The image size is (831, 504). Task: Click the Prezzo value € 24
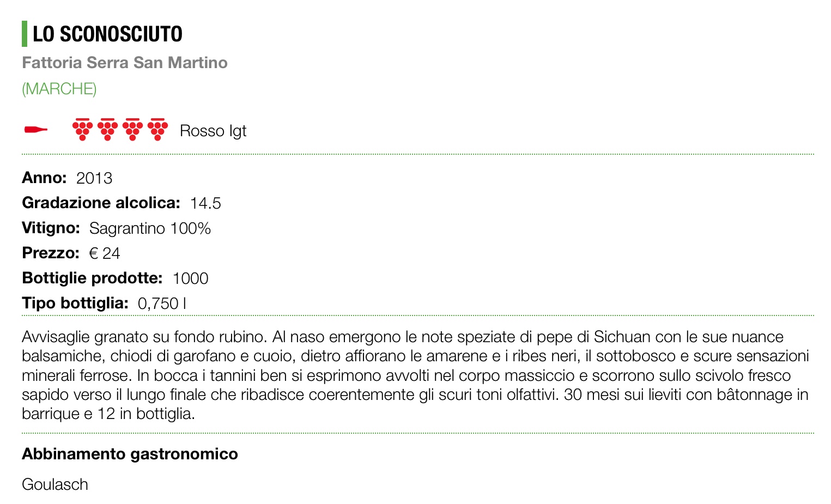click(104, 253)
